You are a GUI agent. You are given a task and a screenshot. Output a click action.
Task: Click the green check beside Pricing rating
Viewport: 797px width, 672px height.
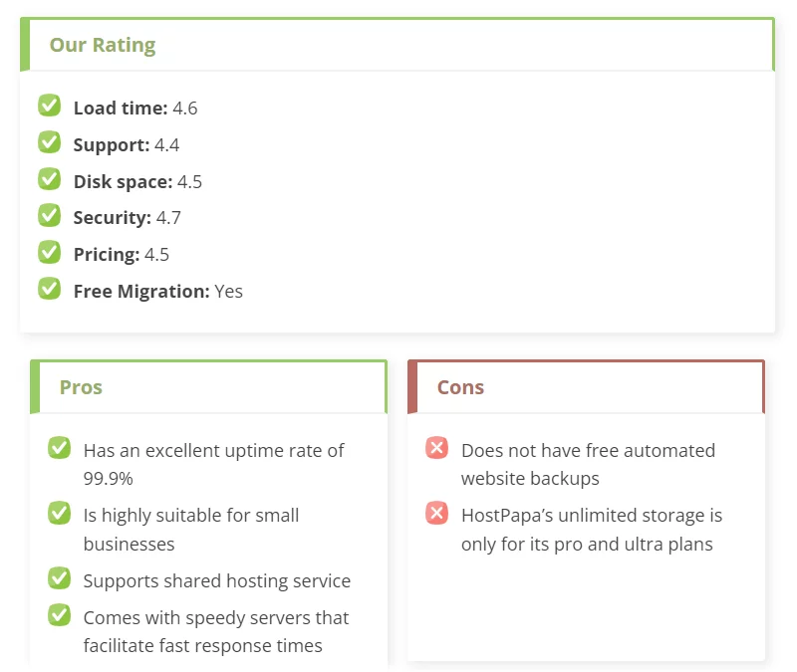coord(49,252)
